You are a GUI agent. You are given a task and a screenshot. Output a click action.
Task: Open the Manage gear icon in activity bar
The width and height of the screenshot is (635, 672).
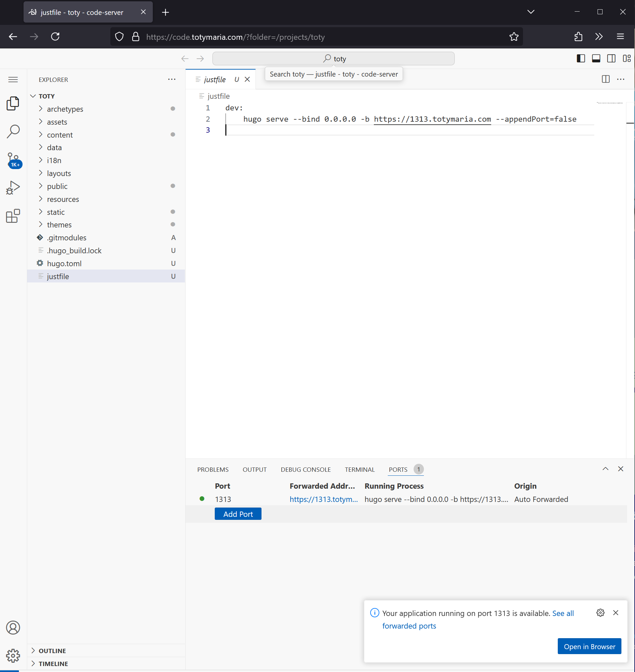pos(13,655)
